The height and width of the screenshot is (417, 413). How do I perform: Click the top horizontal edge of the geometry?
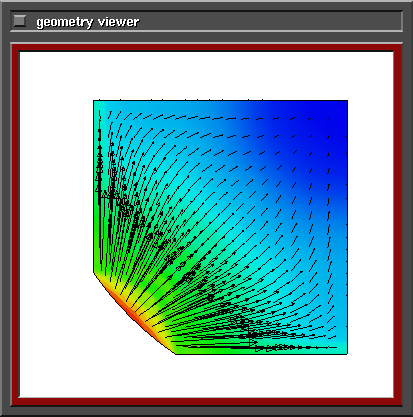[220, 100]
